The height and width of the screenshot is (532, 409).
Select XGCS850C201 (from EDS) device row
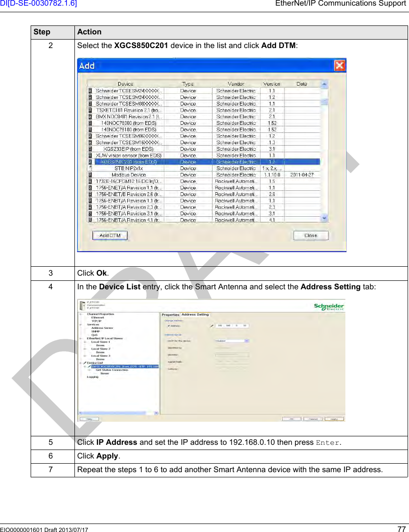204,162
